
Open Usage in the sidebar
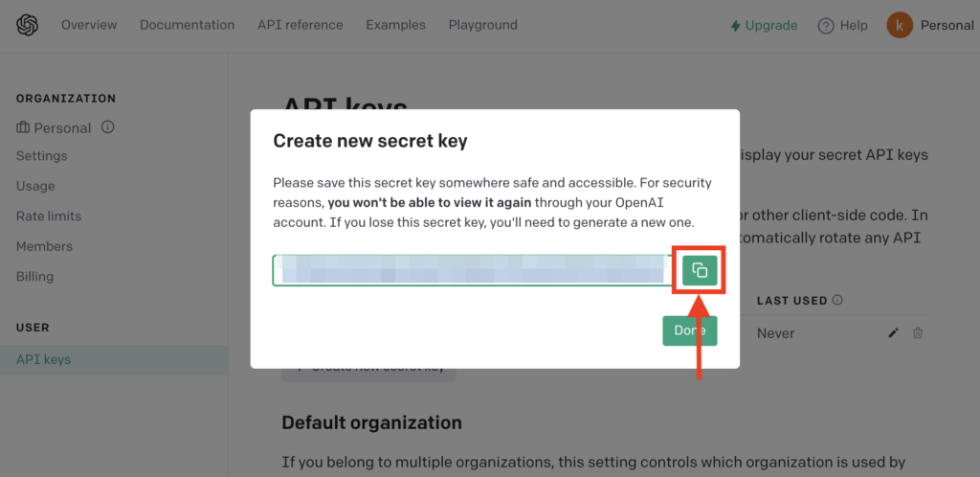pos(35,187)
